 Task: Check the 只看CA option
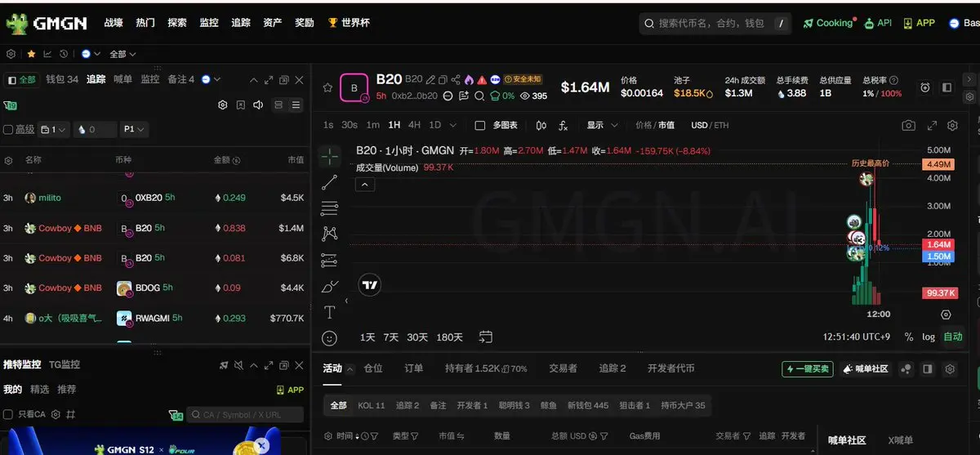click(x=8, y=414)
